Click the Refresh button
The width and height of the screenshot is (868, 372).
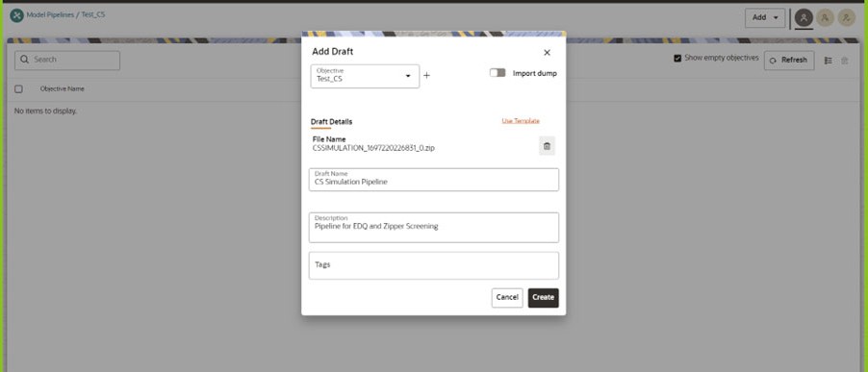(789, 61)
